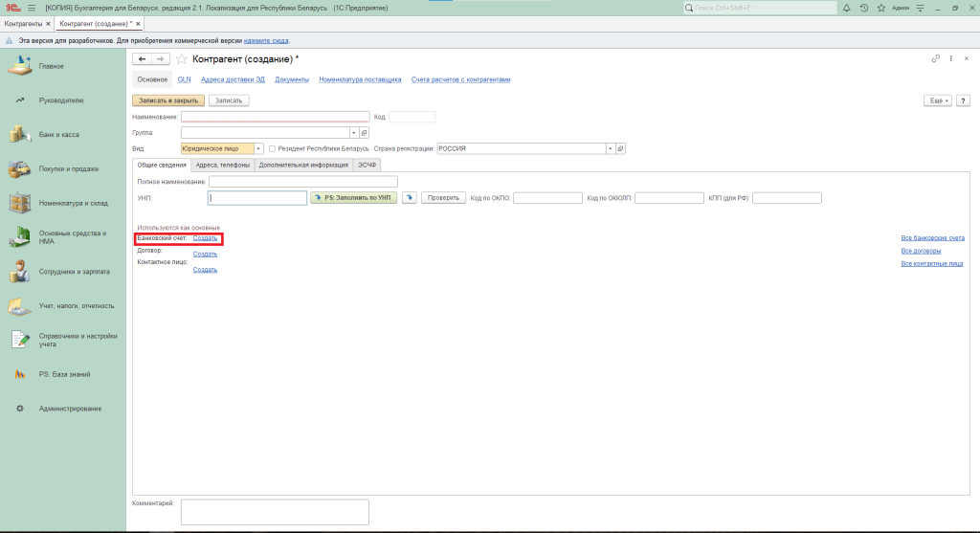Add Контрагент form to favorites star
This screenshot has height=533, width=980.
pos(182,59)
